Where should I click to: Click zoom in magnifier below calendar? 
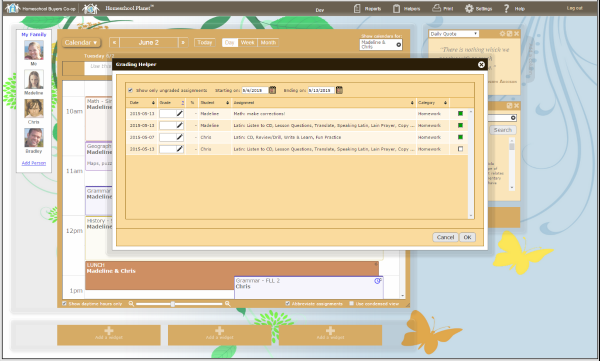pos(227,304)
